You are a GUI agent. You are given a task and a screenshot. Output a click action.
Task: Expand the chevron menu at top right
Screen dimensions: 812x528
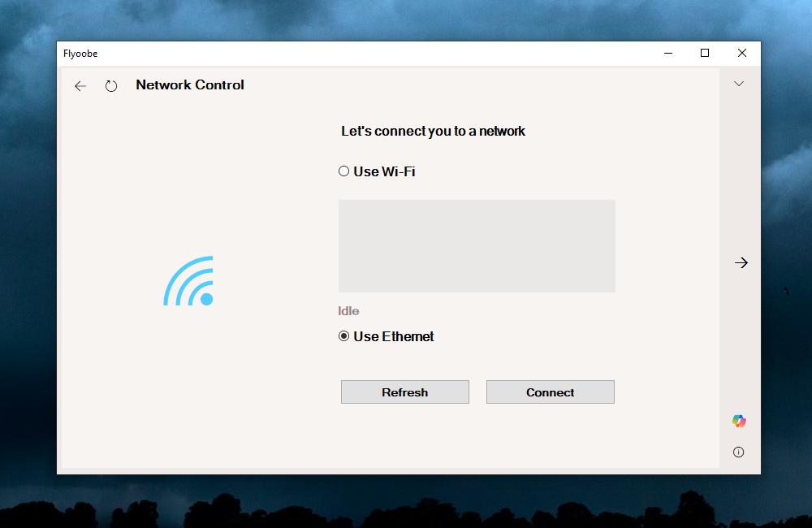pos(739,84)
